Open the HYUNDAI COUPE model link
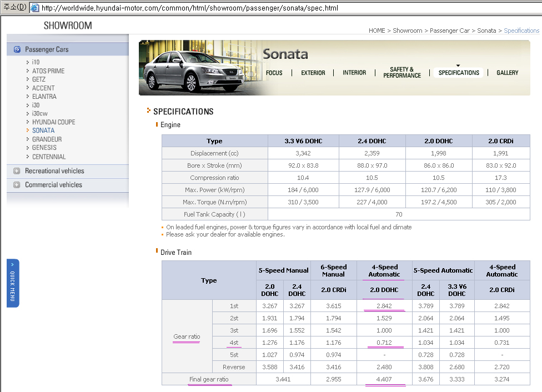The height and width of the screenshot is (392, 542). coord(53,122)
